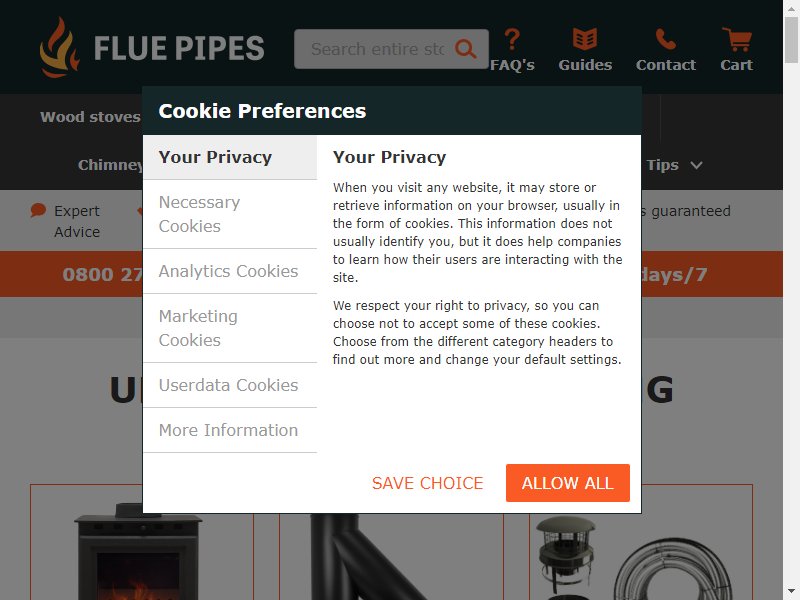Image resolution: width=800 pixels, height=600 pixels.
Task: Open the Guides book icon
Action: (x=585, y=39)
